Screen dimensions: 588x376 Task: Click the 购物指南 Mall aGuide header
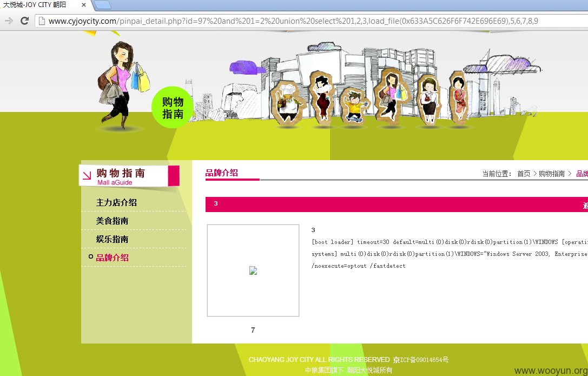129,176
